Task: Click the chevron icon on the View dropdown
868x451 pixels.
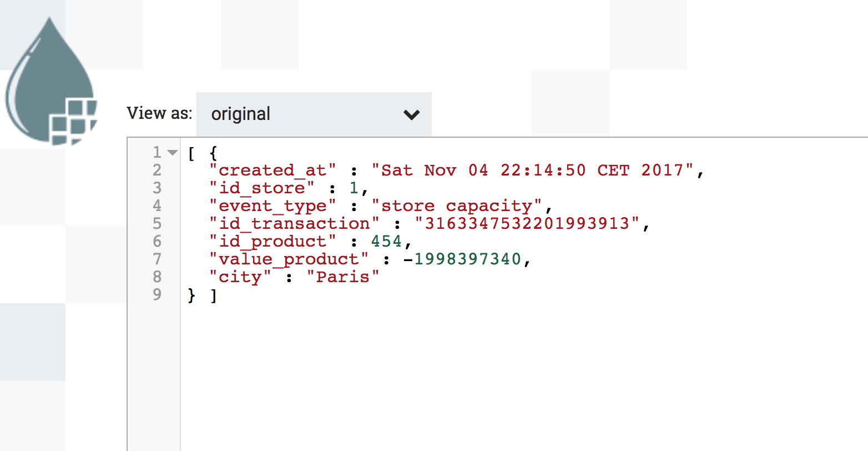Action: (x=412, y=114)
